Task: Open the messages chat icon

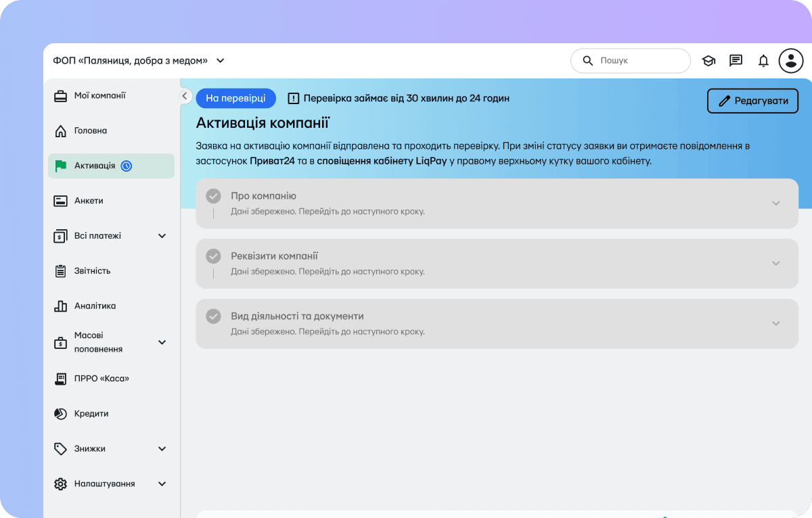Action: coord(736,61)
